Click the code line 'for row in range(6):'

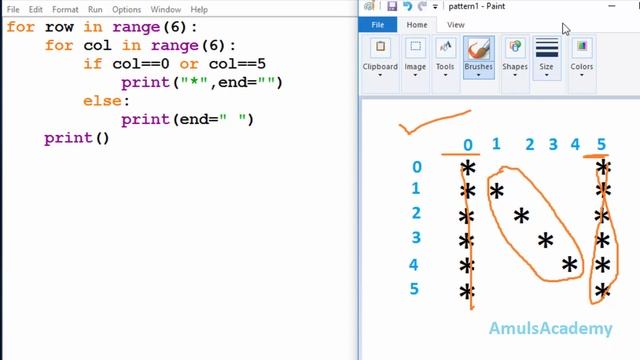[102, 27]
